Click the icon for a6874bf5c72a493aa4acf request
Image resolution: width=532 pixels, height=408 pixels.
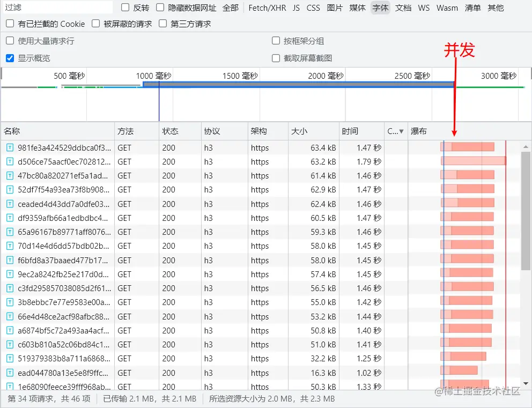tap(10, 330)
